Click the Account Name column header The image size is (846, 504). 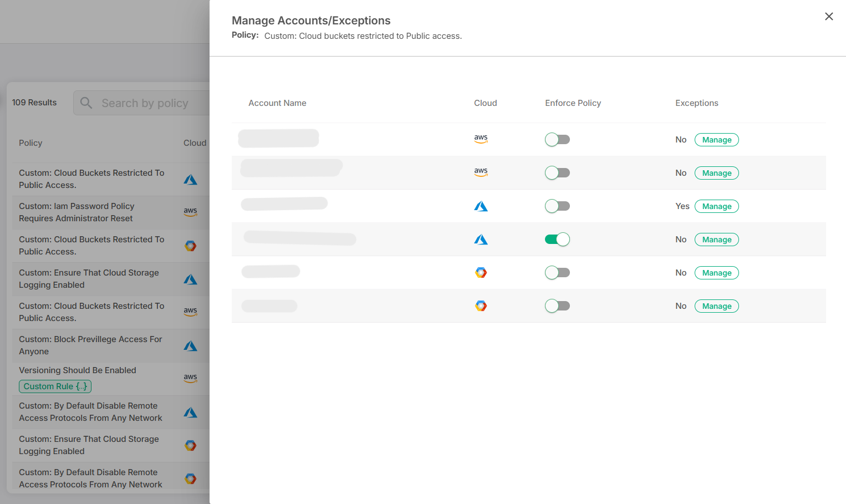277,103
